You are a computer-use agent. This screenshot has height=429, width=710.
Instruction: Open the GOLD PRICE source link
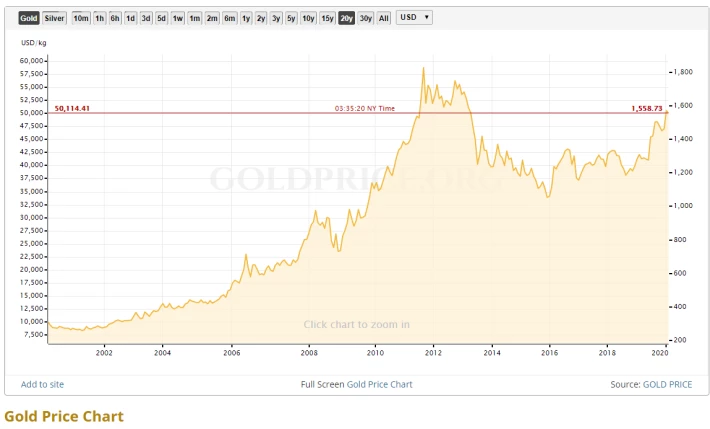tap(667, 384)
